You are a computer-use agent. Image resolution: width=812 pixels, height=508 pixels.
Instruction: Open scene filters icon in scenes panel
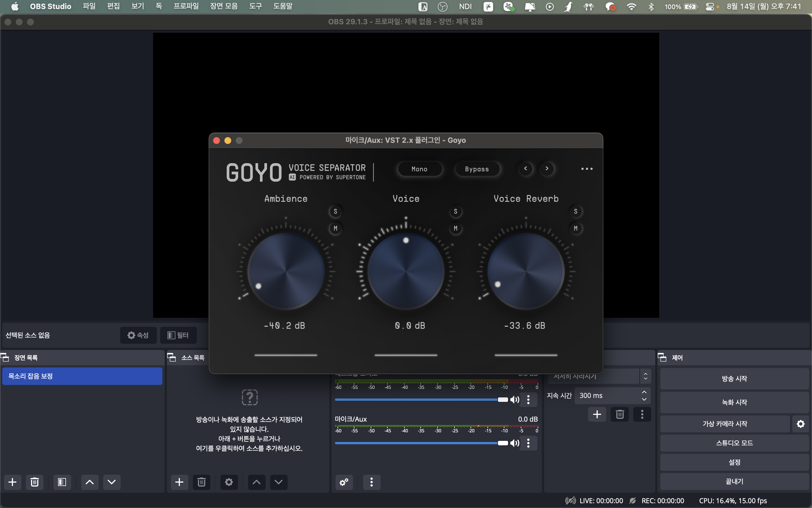point(62,482)
